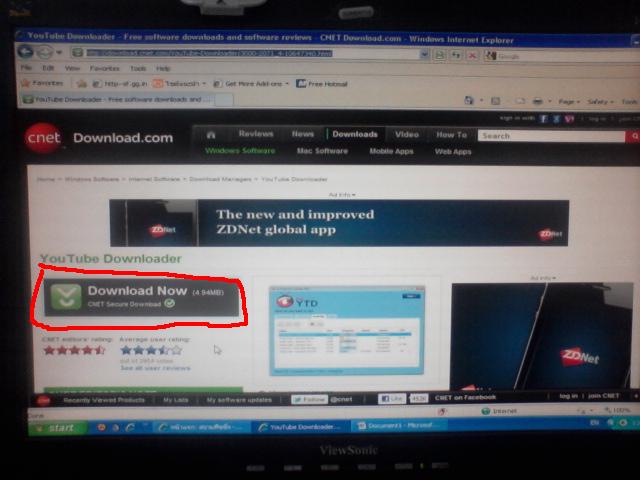Click the browser Back arrow button
This screenshot has height=480, width=640.
tap(25, 52)
